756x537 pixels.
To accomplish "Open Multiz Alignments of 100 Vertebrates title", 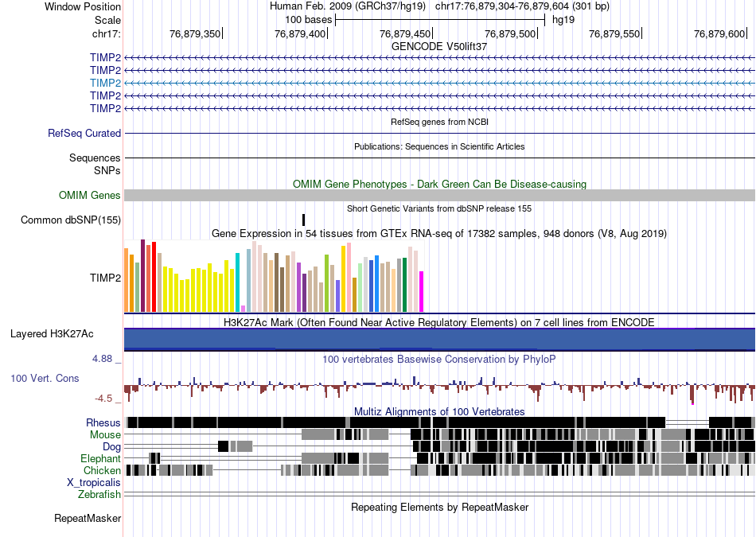I will coord(439,411).
